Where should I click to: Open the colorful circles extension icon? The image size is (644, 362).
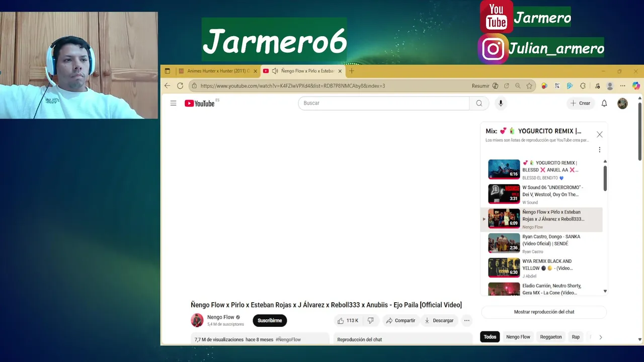(544, 86)
